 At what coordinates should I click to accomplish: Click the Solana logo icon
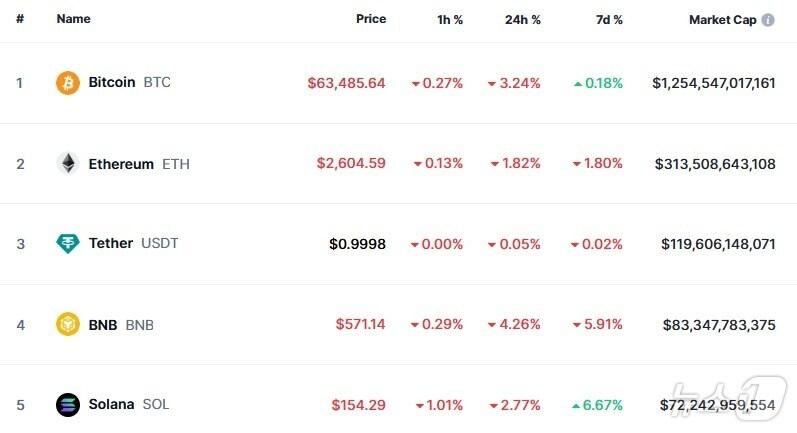tap(68, 405)
